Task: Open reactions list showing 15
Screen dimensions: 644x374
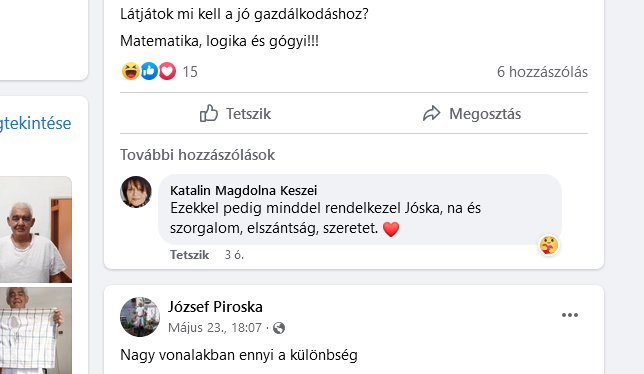Action: 190,72
